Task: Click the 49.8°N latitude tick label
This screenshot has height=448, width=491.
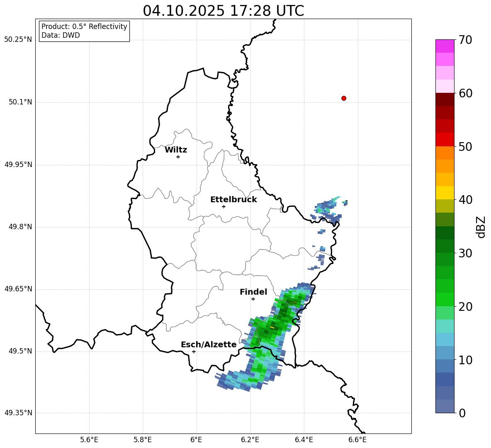Action: pos(20,227)
